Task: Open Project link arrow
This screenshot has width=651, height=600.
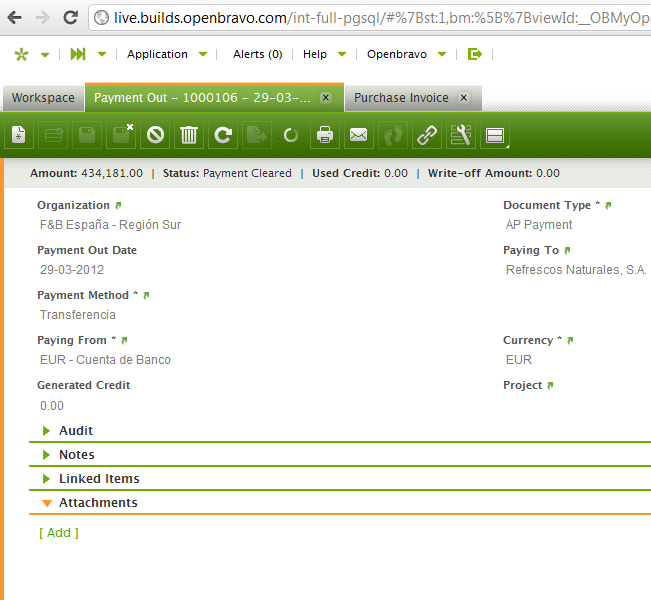Action: click(x=550, y=385)
